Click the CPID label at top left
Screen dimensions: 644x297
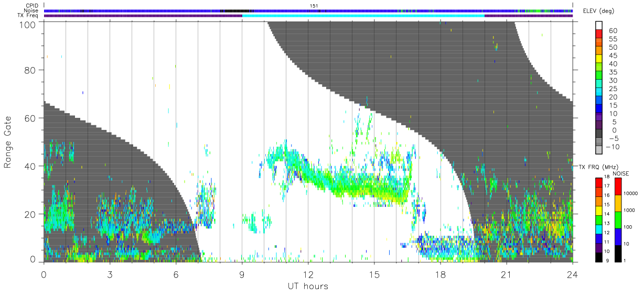coord(32,6)
